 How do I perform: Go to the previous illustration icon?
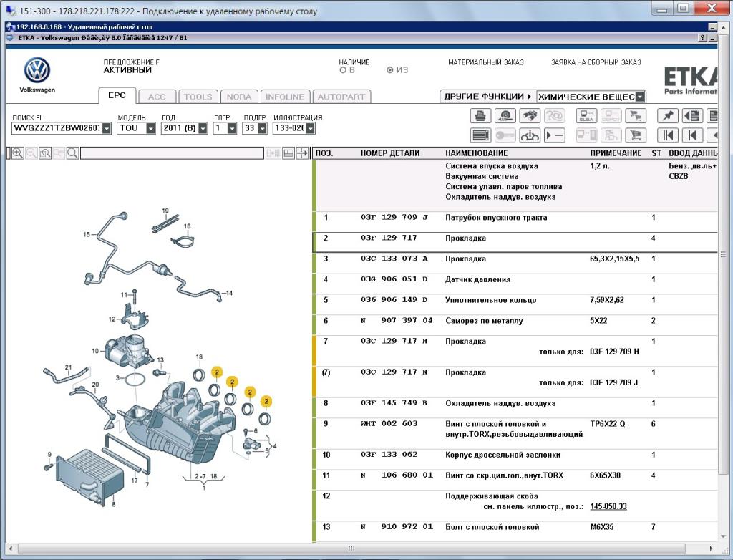692,135
